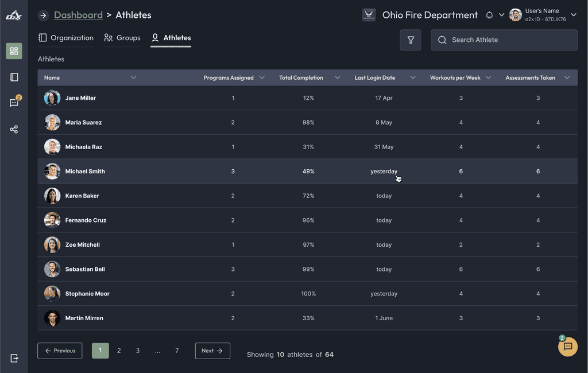The image size is (588, 373).
Task: Open Stephanie Moor's avatar
Action: (x=52, y=294)
